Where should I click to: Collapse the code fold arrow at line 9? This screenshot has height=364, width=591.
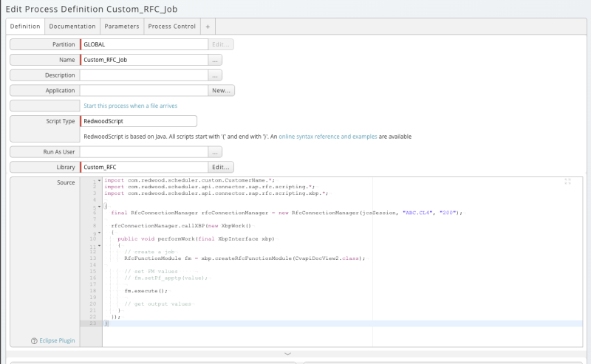tap(100, 233)
